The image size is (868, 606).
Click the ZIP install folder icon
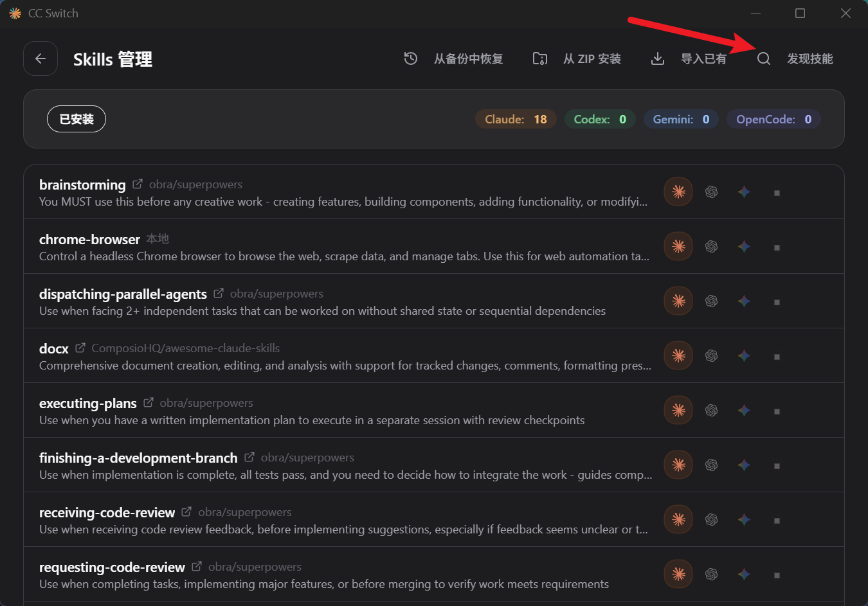[x=540, y=58]
